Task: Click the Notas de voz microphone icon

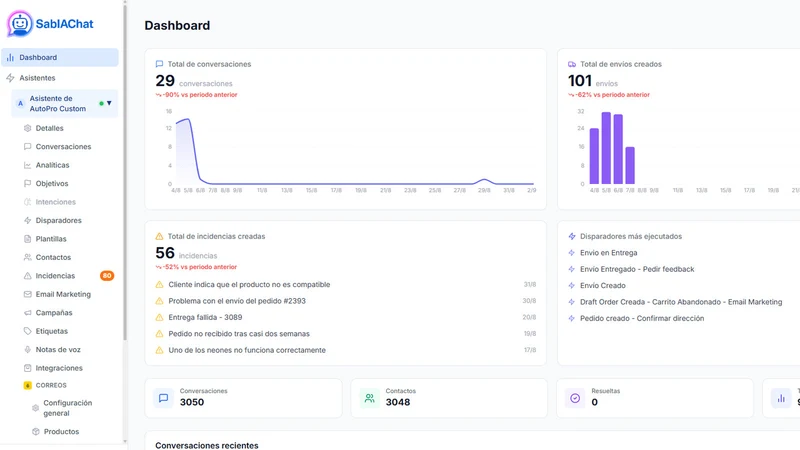Action: tap(28, 349)
